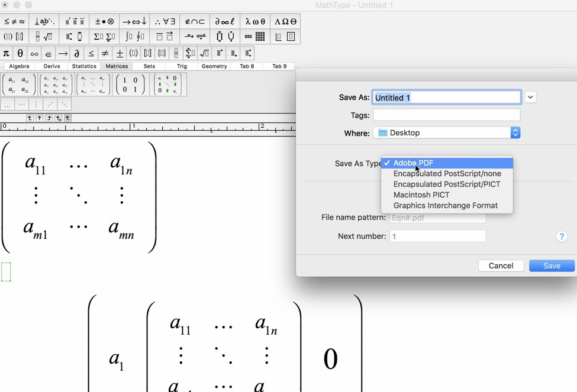Viewport: 577px width, 392px height.
Task: Cancel the save dialog
Action: click(x=501, y=265)
